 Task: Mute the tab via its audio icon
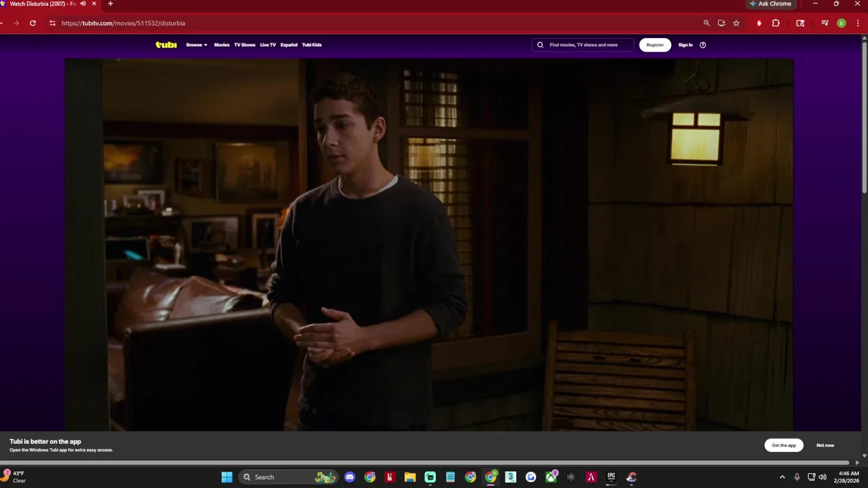point(83,3)
